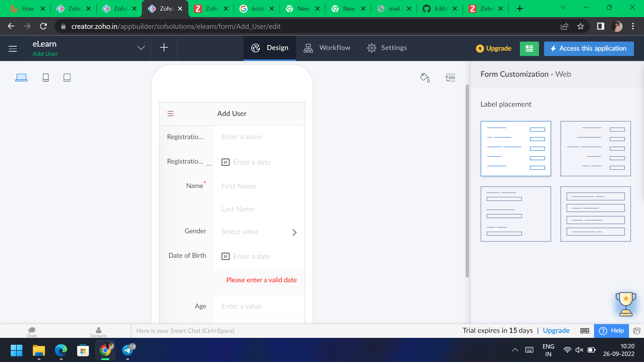Expand the eLearn app name chevron
The height and width of the screenshot is (362, 644).
point(141,48)
